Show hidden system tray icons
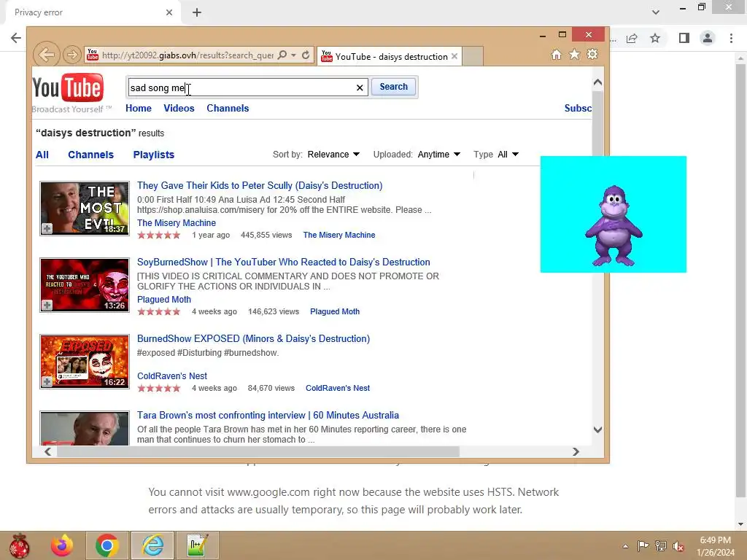This screenshot has width=747, height=560. pos(625,546)
